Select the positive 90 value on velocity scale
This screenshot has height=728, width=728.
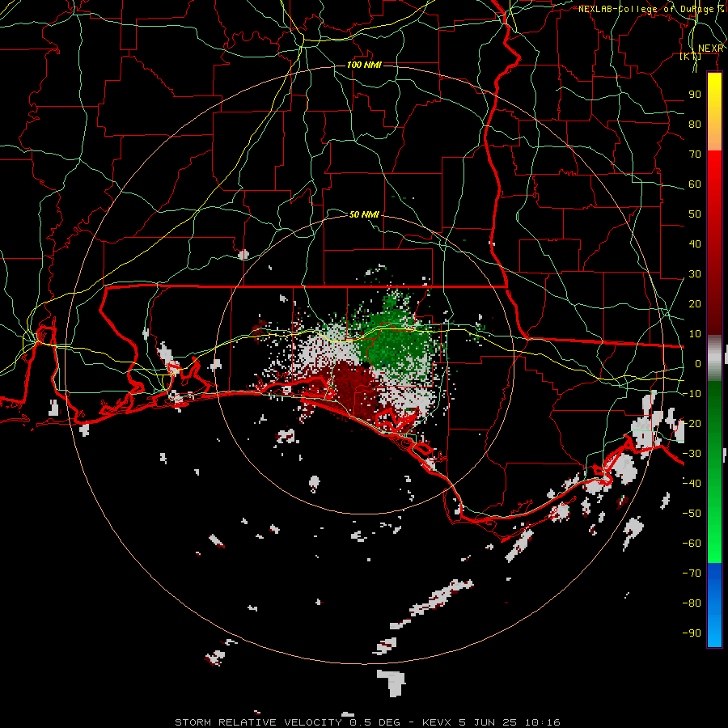695,95
